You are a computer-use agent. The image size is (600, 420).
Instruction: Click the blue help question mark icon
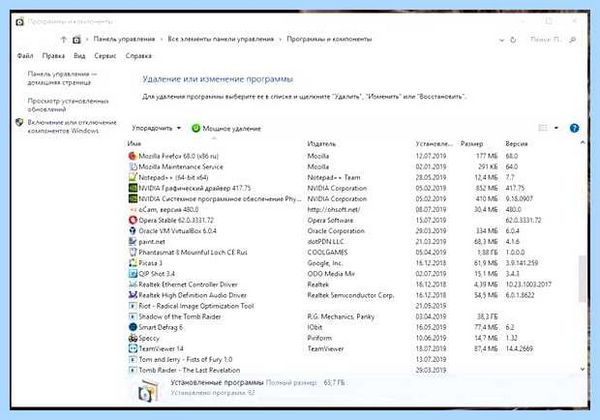[574, 128]
